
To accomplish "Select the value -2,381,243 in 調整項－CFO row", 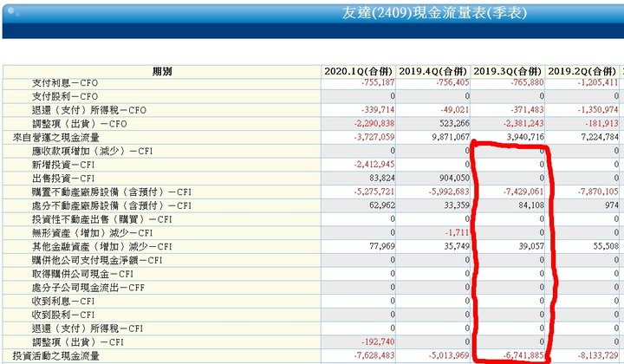I will 524,123.
